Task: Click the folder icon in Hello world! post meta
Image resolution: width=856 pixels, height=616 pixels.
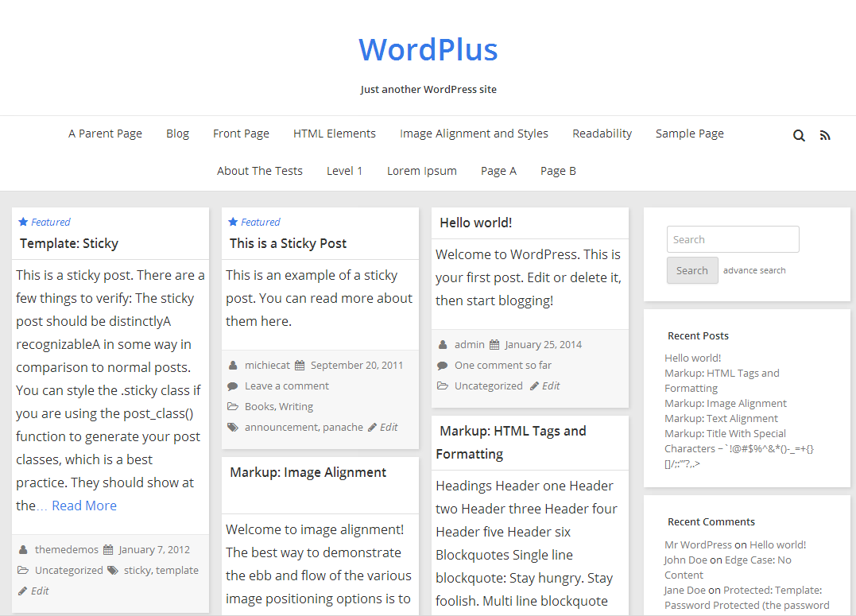Action: 442,385
